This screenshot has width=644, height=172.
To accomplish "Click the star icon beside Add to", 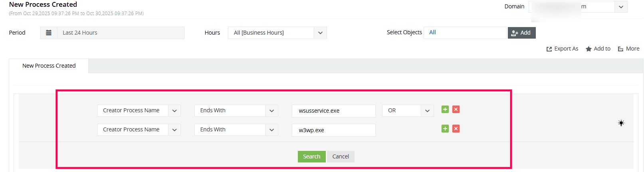I will (589, 49).
